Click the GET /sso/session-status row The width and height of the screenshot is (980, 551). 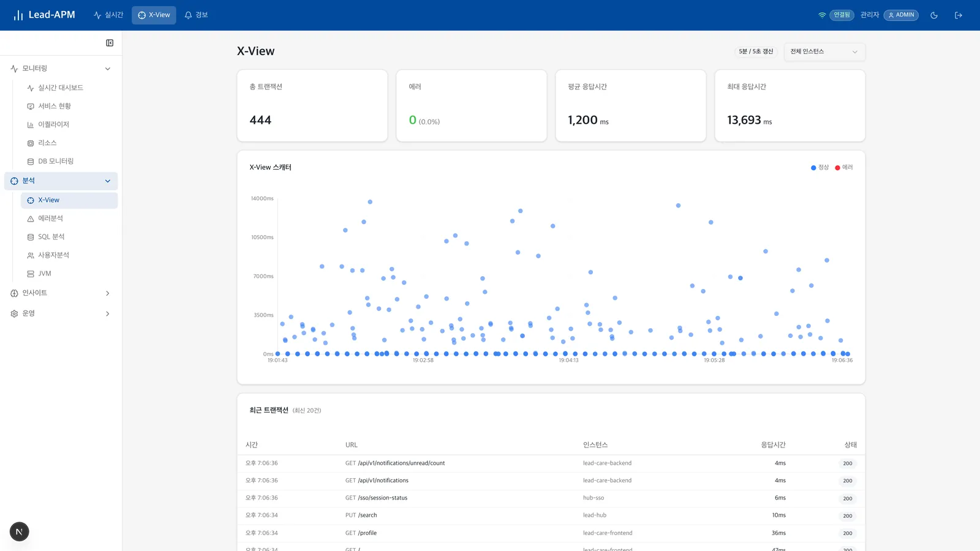coord(551,498)
